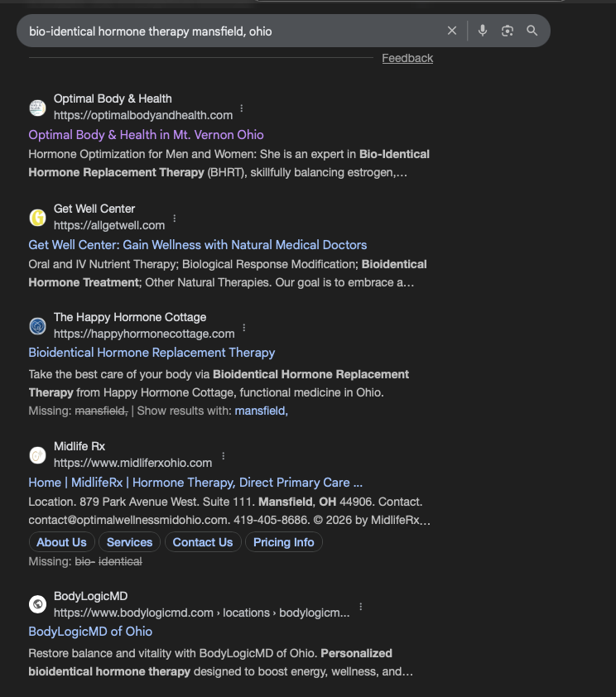Screen dimensions: 616x697
Task: Click the Contact Us chip
Action: (x=203, y=542)
